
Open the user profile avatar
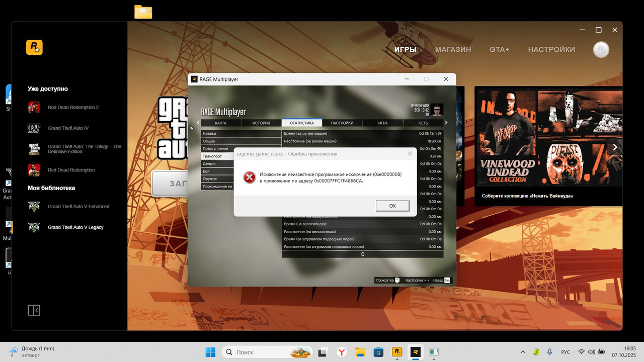[x=601, y=49]
